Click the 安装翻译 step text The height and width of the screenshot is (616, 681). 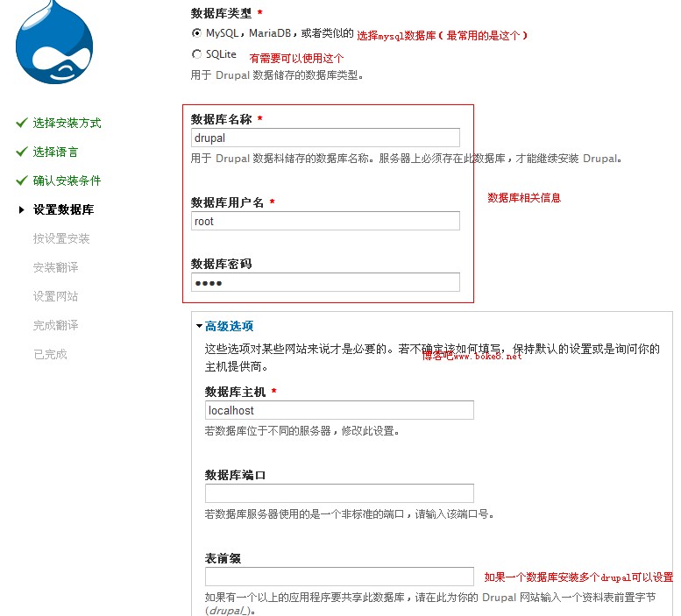pos(55,267)
